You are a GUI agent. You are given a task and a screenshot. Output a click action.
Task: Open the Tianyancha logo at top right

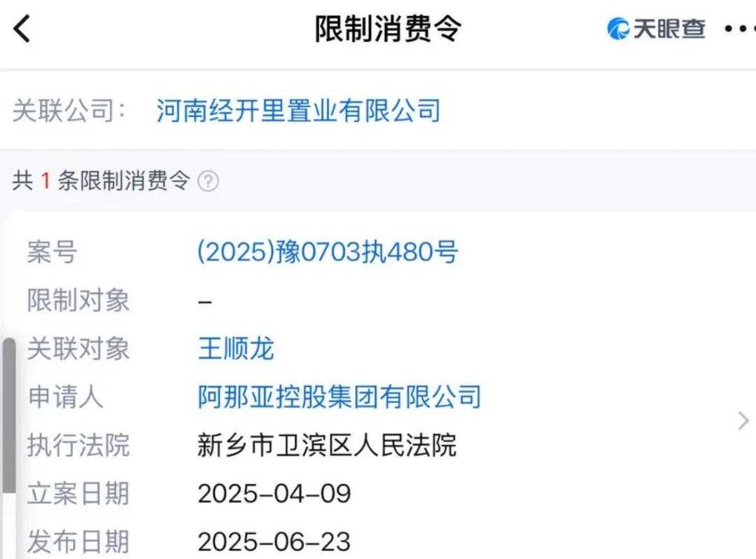657,29
